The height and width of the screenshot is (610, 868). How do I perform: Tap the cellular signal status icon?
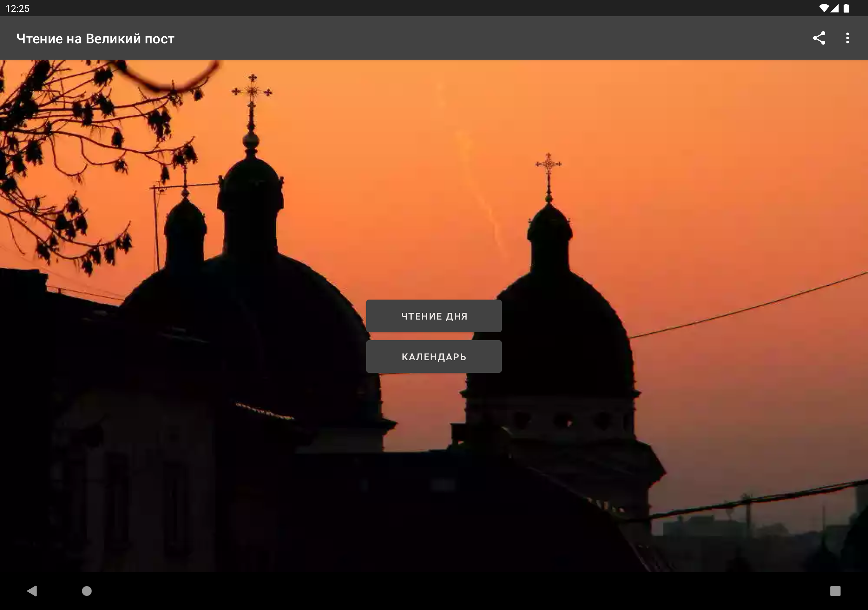point(834,8)
